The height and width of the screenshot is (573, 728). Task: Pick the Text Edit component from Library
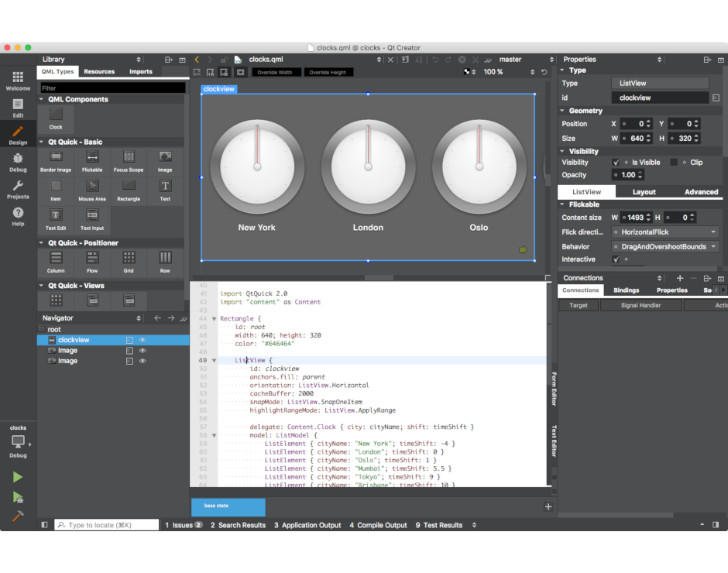pos(55,218)
